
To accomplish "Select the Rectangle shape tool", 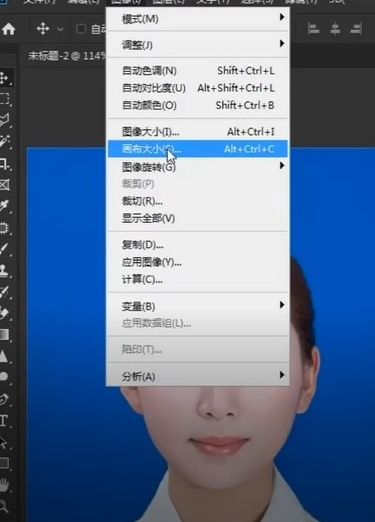I will (x=5, y=463).
